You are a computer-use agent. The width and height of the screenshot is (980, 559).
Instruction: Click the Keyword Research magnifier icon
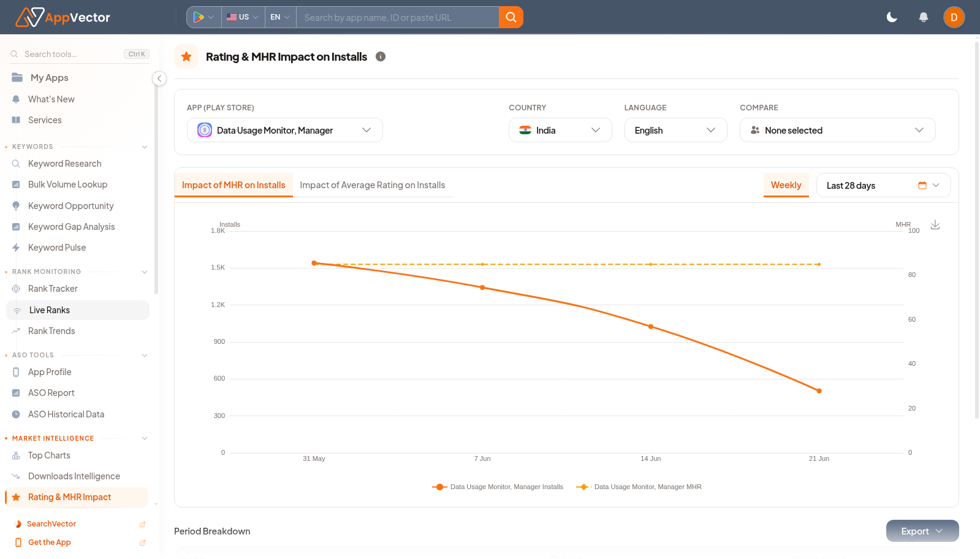pos(16,164)
